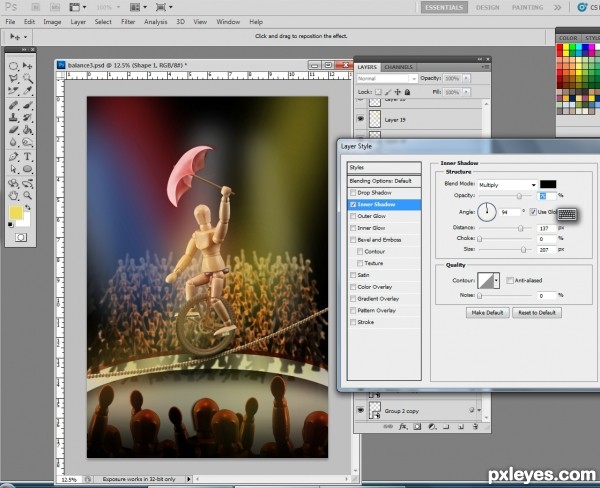Select the Polygonal Lasso tool
Screen dimensions: 600x488
click(13, 78)
